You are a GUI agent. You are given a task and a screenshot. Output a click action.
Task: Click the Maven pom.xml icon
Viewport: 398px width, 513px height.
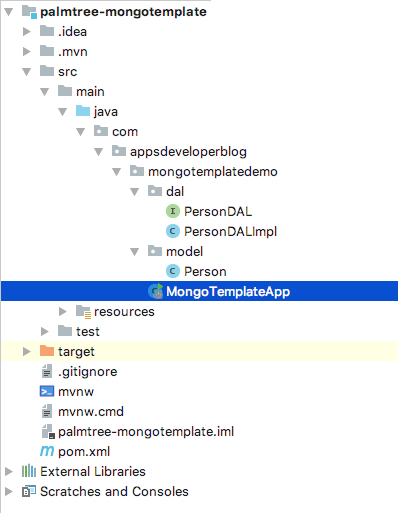pos(47,451)
